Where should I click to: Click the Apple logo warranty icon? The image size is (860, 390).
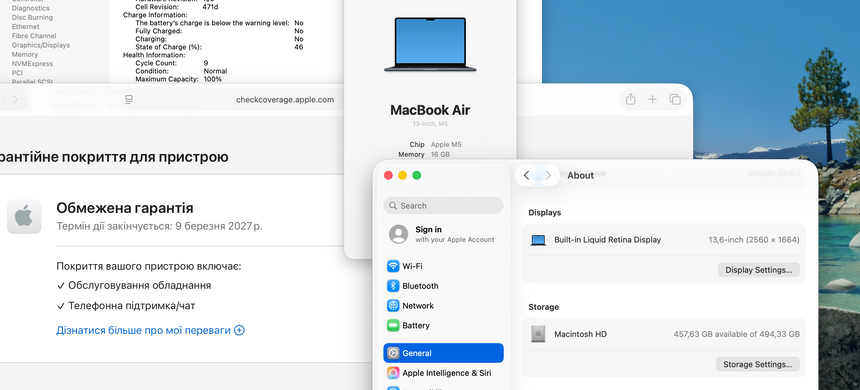click(x=24, y=217)
